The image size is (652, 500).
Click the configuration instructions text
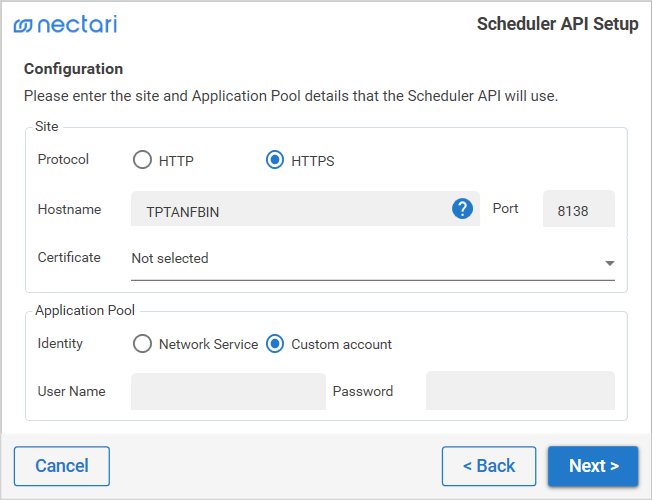coord(290,97)
